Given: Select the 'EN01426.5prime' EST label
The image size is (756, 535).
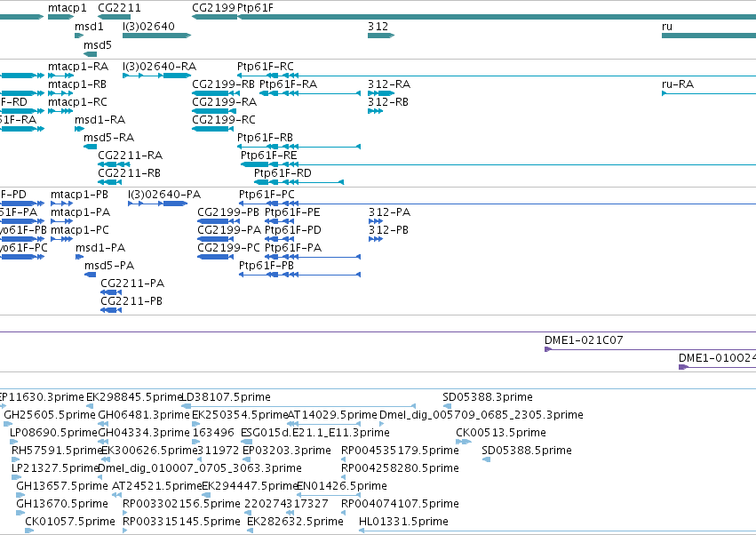Looking at the screenshot, I should tap(342, 485).
